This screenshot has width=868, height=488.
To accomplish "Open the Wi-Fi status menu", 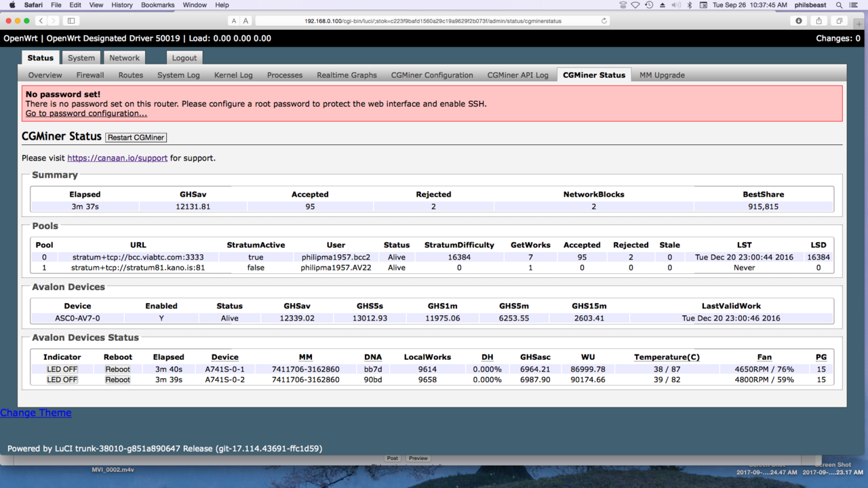I will click(x=635, y=5).
